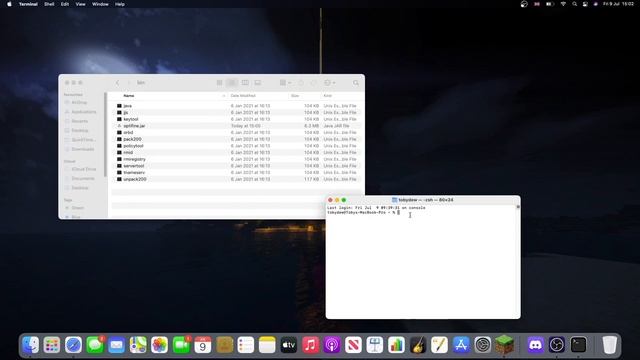This screenshot has height=360, width=640.
Task: Open Messages from the Dock
Action: [95, 345]
